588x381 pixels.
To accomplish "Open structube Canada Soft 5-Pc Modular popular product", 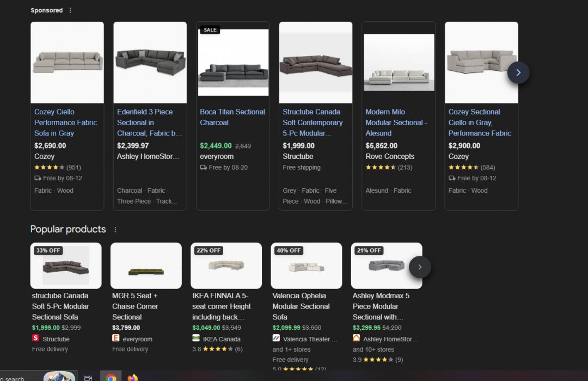I will [x=60, y=306].
